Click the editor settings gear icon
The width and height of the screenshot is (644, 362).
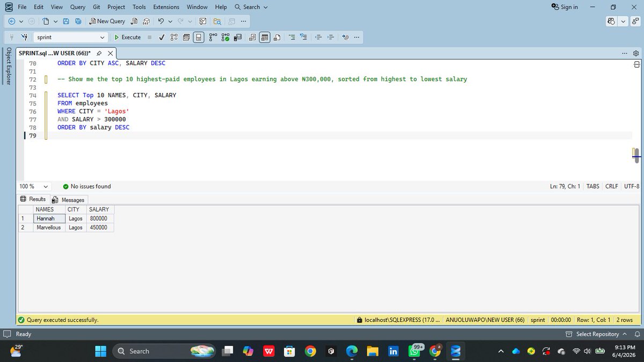click(636, 53)
